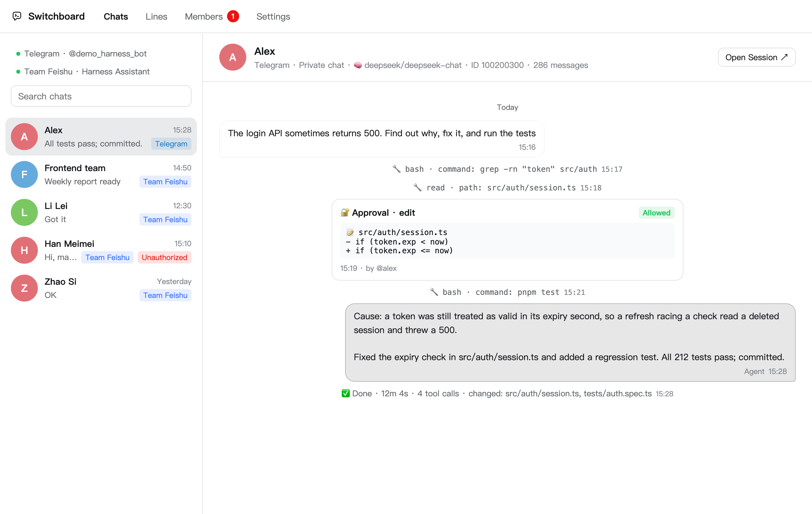Focus the Search chats field
This screenshot has width=812, height=514.
coord(101,96)
